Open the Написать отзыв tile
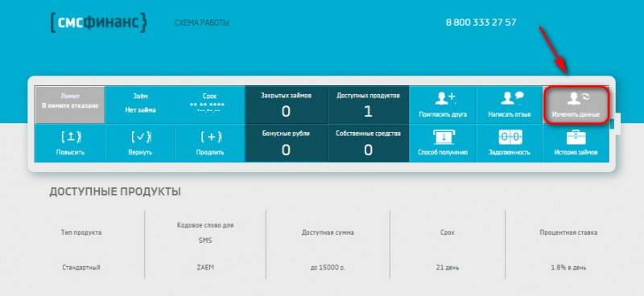Viewport: 644px width, 296px height. coord(510,105)
